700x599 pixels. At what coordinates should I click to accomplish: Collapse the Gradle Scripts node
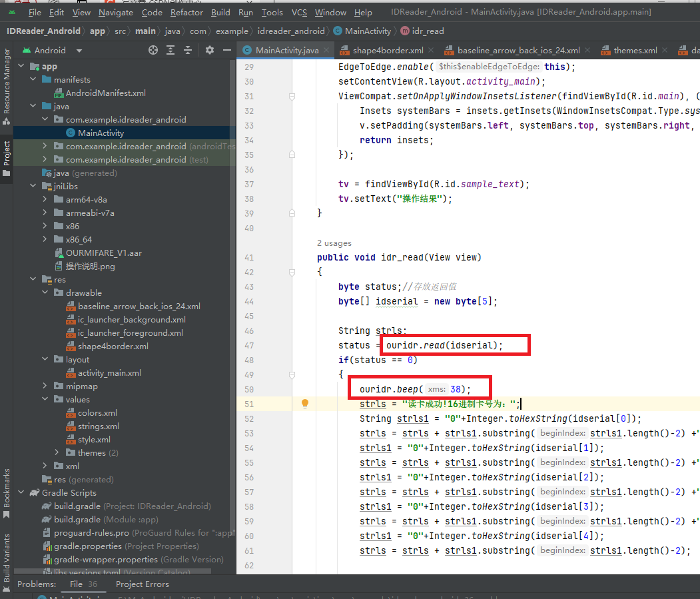point(21,492)
